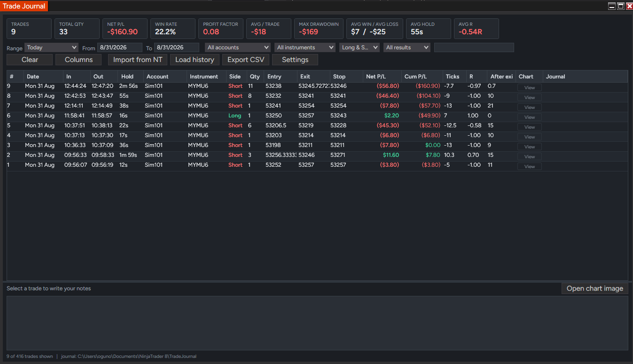Sort by the Hold column header
633x364 pixels.
click(x=131, y=77)
